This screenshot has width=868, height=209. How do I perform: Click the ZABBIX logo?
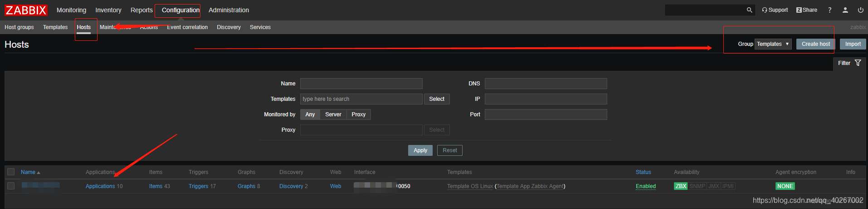pyautogui.click(x=26, y=10)
